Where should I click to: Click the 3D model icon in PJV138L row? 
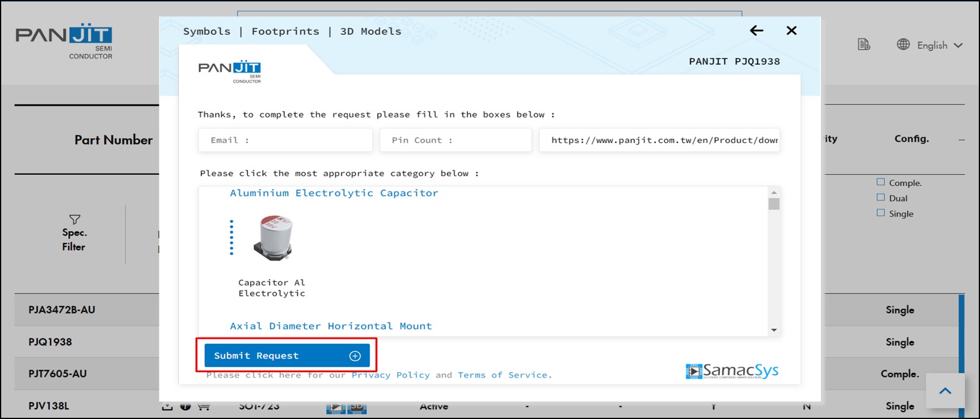[357, 408]
